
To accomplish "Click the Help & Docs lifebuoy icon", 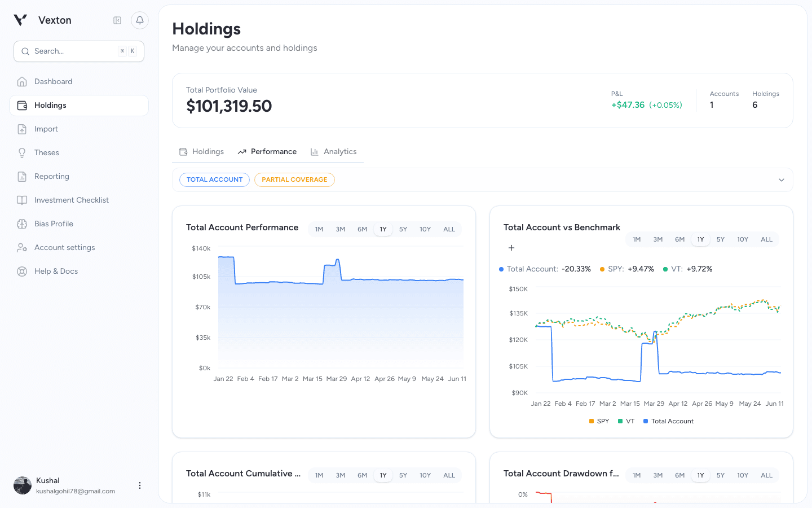I will pos(22,271).
